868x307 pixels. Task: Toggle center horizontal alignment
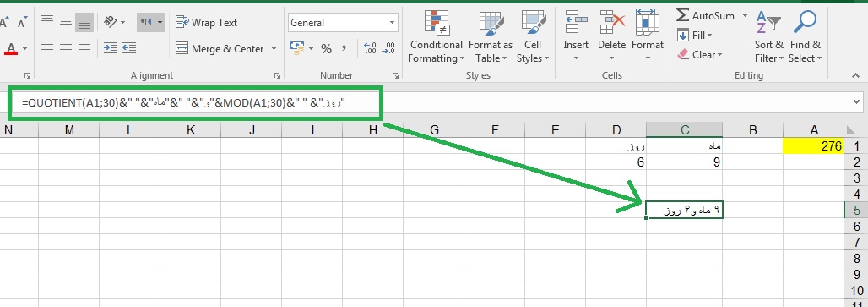click(66, 49)
